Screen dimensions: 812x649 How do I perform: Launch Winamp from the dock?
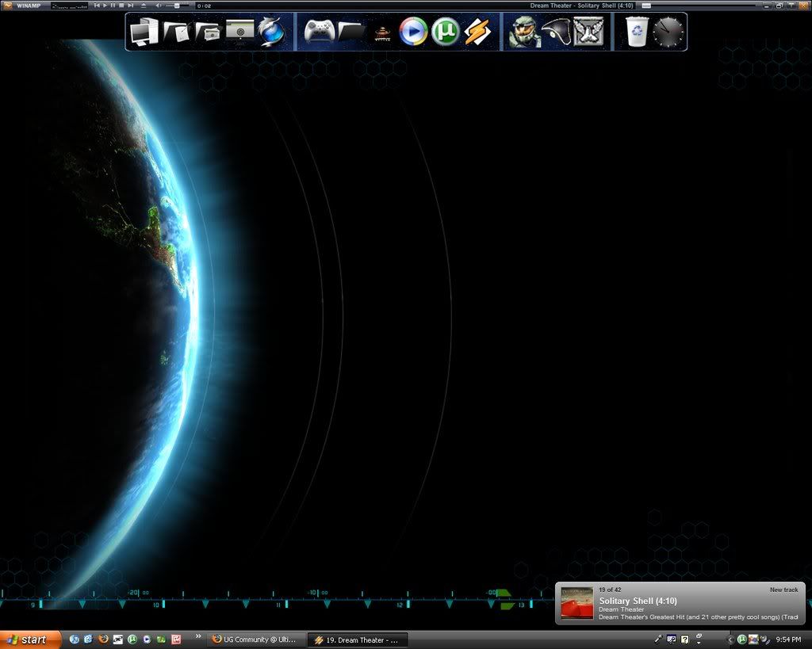(x=477, y=32)
